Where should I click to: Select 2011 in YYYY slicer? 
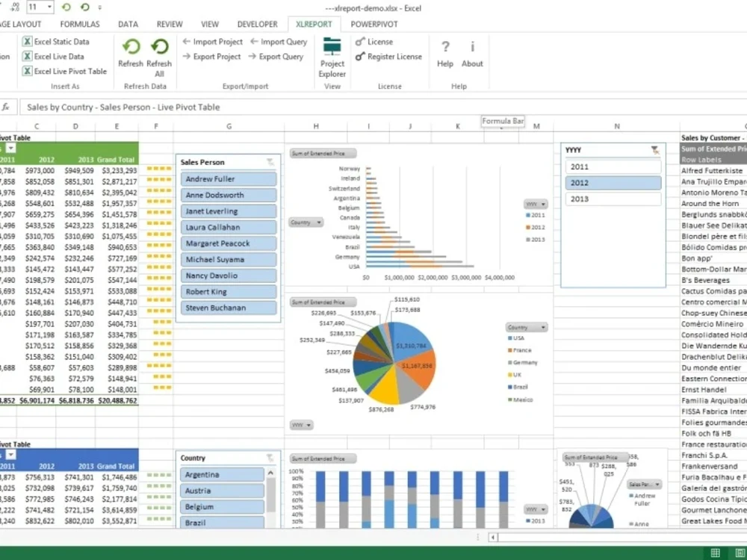pyautogui.click(x=613, y=167)
